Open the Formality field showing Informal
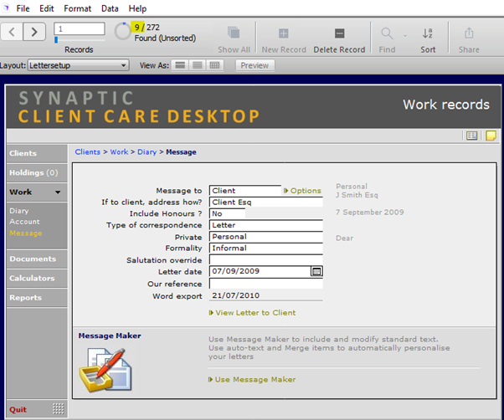This screenshot has width=504, height=420. coord(266,248)
